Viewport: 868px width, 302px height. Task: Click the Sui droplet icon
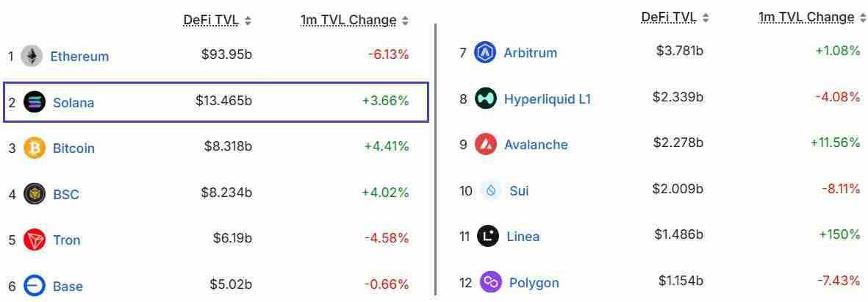[490, 190]
